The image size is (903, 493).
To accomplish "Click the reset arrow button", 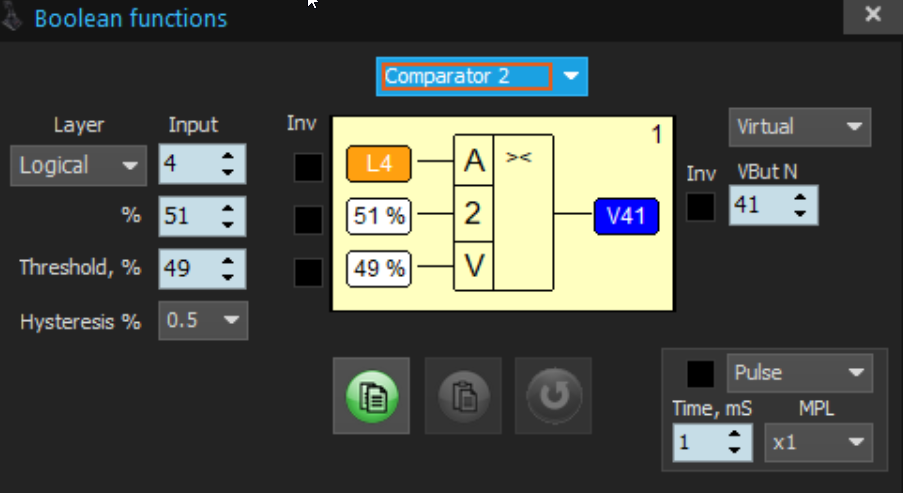I will point(552,396).
